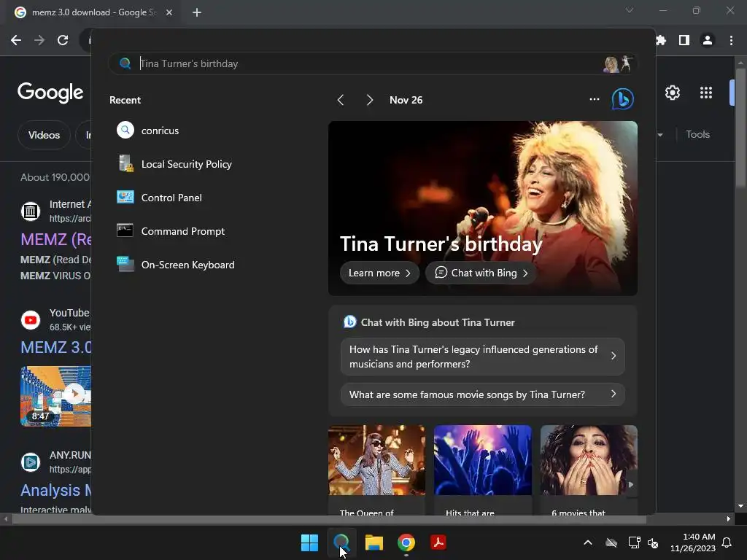Image resolution: width=747 pixels, height=560 pixels.
Task: Click the taskbar Search icon
Action: click(341, 542)
